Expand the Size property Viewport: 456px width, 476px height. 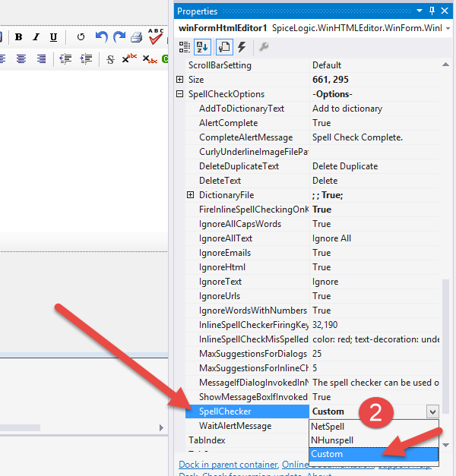point(180,80)
